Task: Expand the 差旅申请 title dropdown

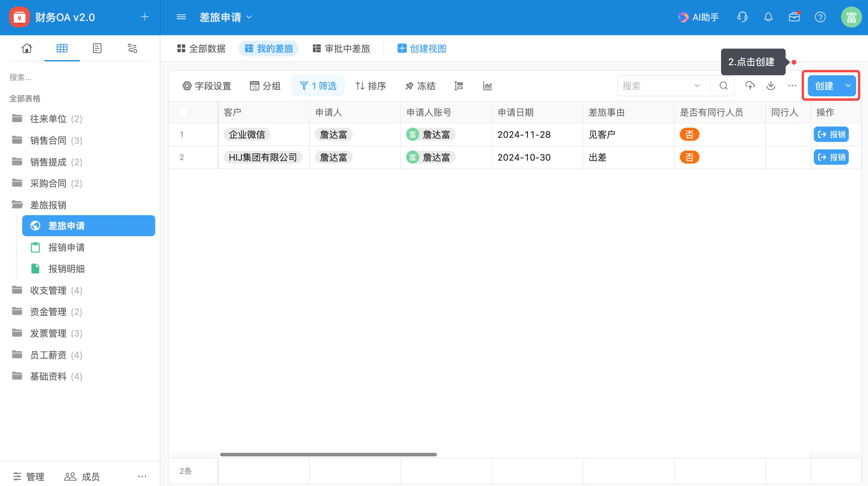Action: click(x=249, y=17)
